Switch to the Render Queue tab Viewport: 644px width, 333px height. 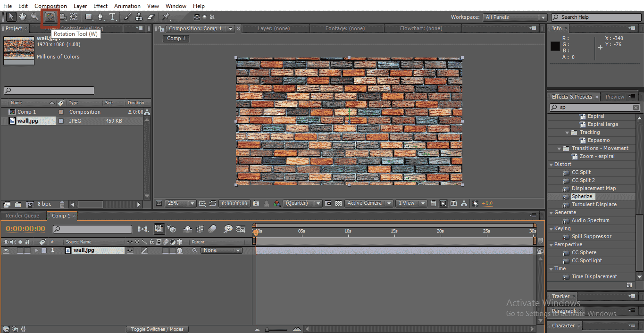[x=22, y=216]
